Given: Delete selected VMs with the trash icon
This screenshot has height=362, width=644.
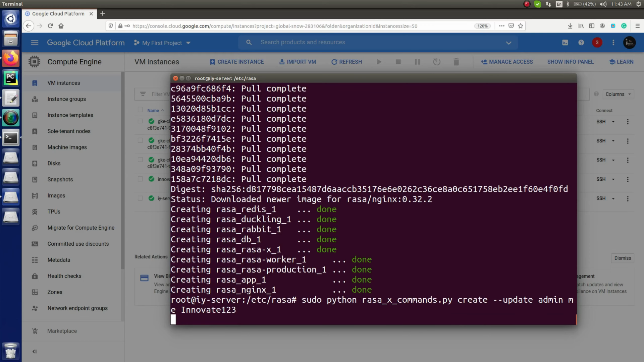Looking at the screenshot, I should (456, 62).
